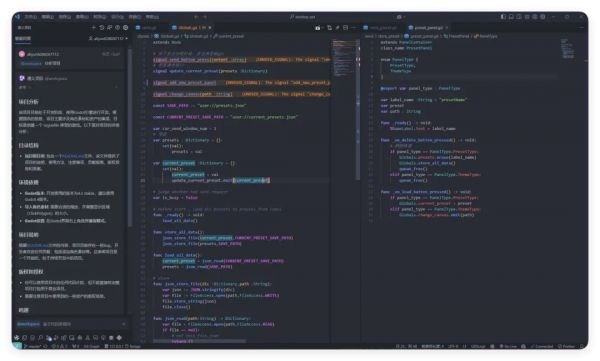Switch to the preset_panel.gd editor tab
Image resolution: width=600 pixels, height=361 pixels.
[x=428, y=28]
